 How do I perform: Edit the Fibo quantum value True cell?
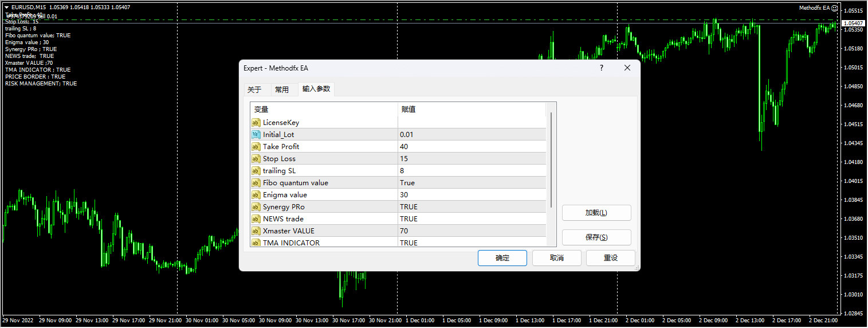click(x=472, y=183)
